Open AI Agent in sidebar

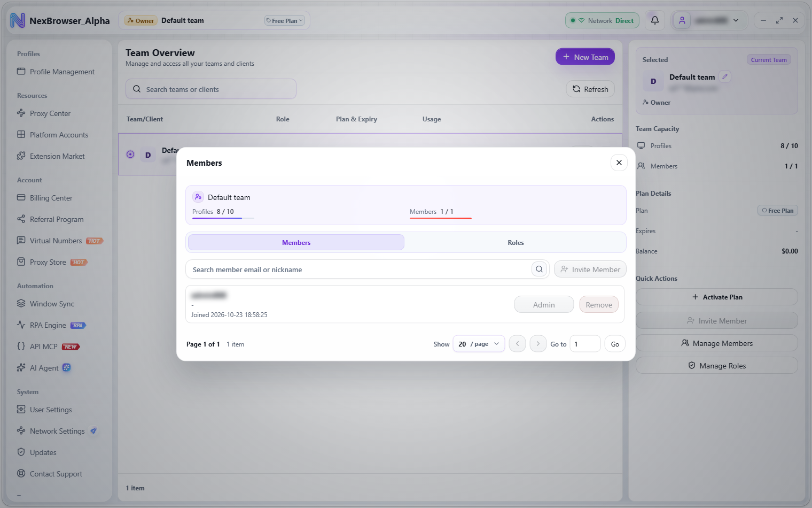(44, 368)
